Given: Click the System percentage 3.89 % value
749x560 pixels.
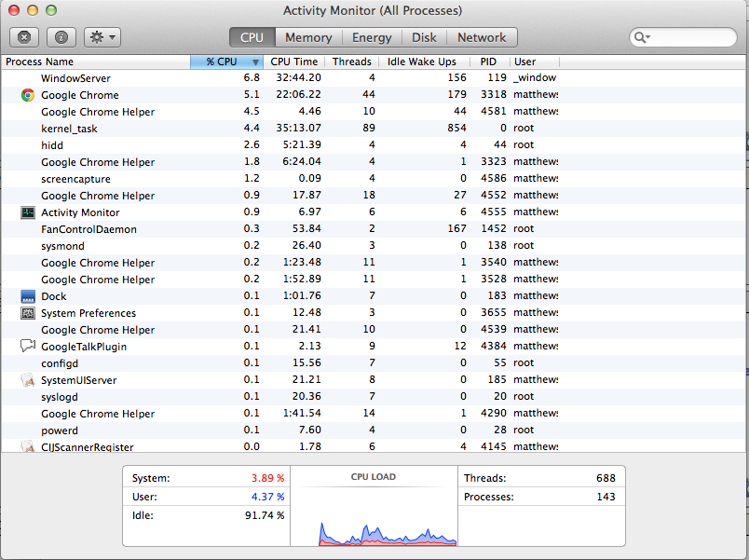Looking at the screenshot, I should click(267, 478).
